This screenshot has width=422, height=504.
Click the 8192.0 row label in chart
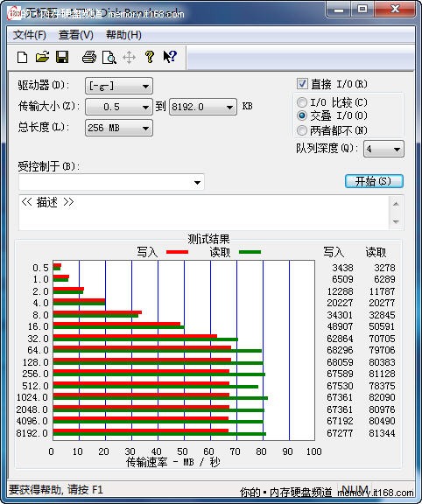click(32, 433)
